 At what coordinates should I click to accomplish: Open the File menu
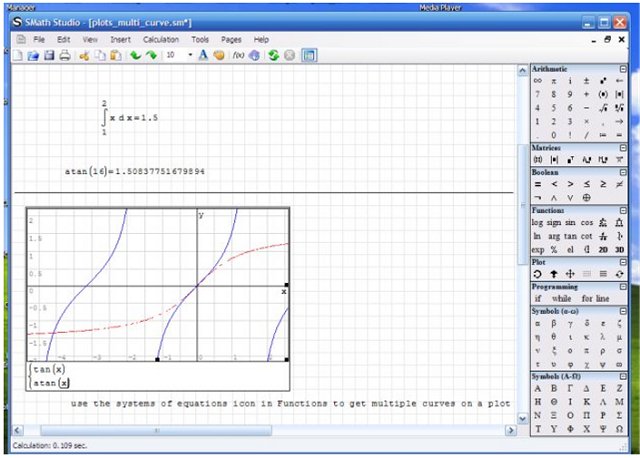(39, 40)
